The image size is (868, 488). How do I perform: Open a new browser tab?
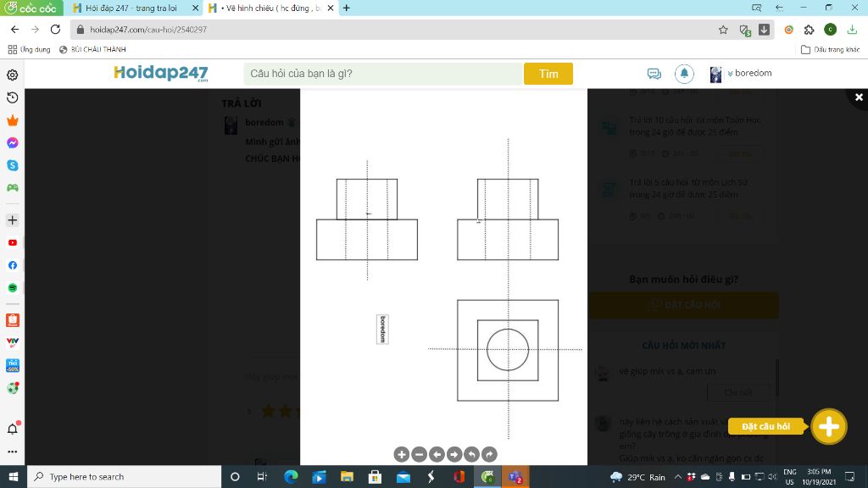pos(347,8)
